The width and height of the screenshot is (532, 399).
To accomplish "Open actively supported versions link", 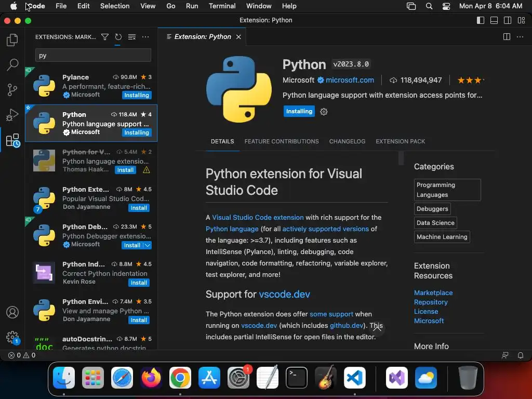I will (325, 229).
